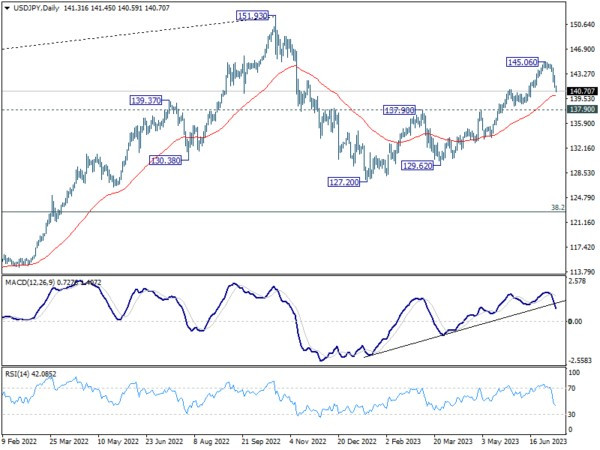Click the 127.200 low label
Viewport: 600px width, 450px height.
[x=344, y=182]
